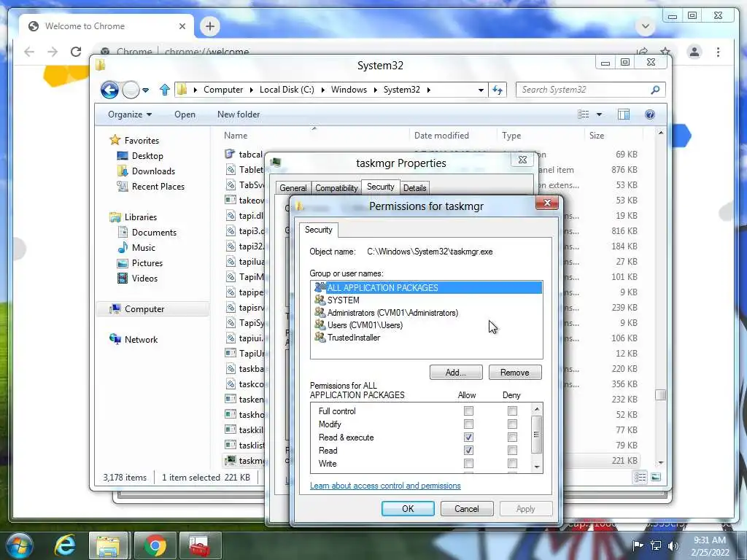Click New folder in Explorer toolbar
This screenshot has height=560, width=747.
coord(239,114)
